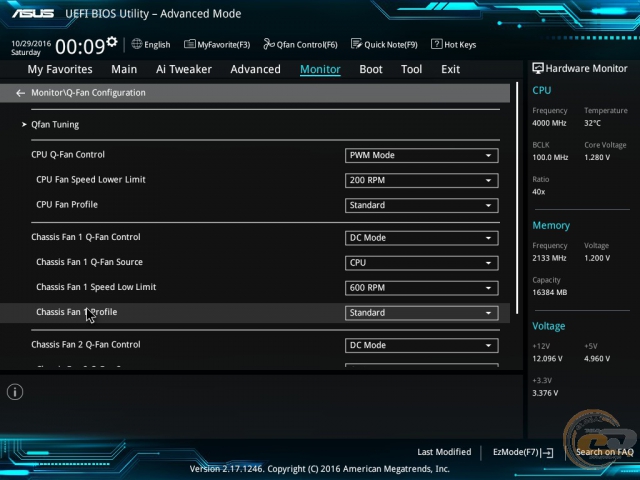Open Search on FAQ link
This screenshot has height=480, width=640.
click(x=604, y=452)
